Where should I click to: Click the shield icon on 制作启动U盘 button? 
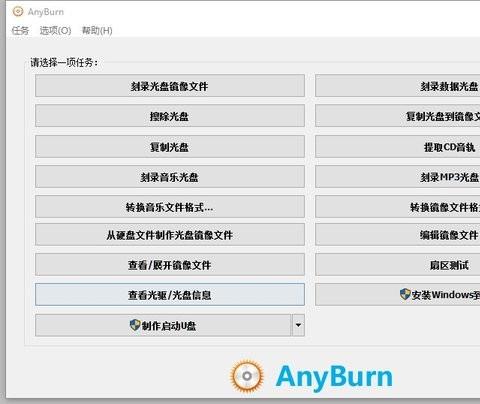point(135,325)
